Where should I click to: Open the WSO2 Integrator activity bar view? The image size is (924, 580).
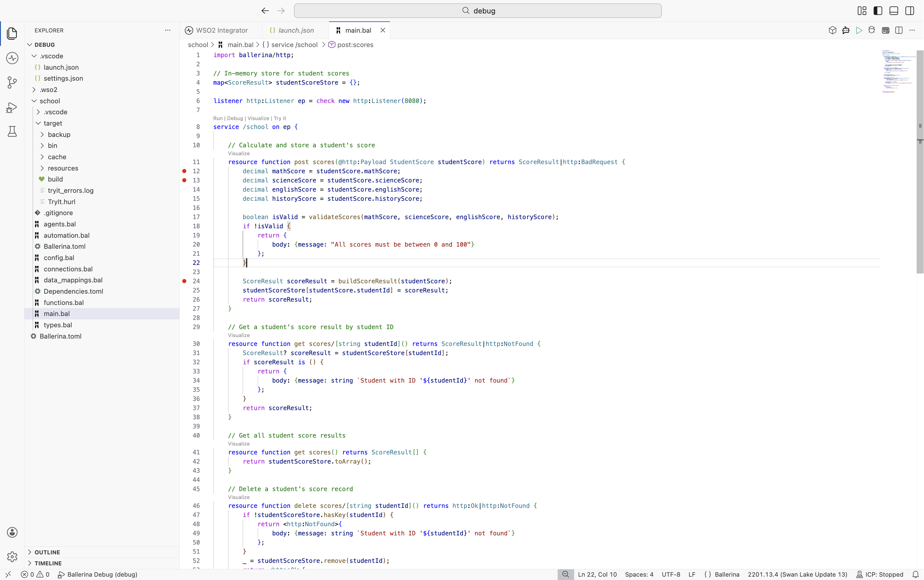coord(12,58)
